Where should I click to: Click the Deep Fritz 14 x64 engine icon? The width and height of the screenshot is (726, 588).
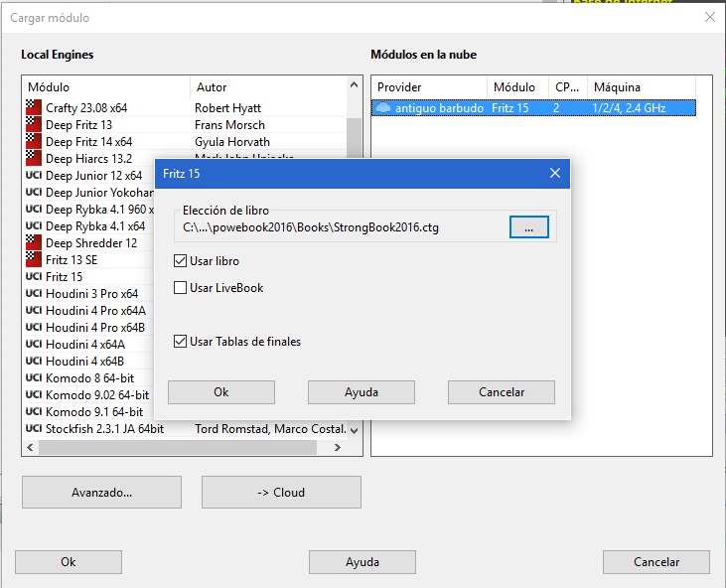(x=34, y=142)
